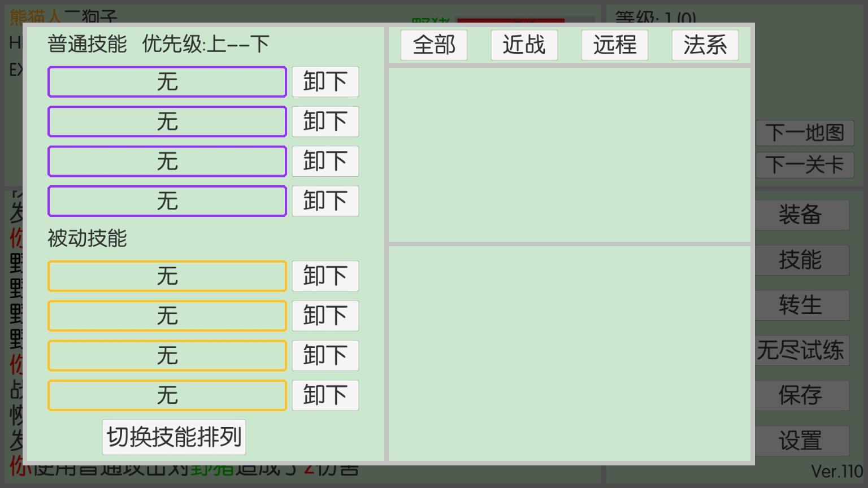Click 卸下 beside the first 被动技能 slot

coord(325,276)
